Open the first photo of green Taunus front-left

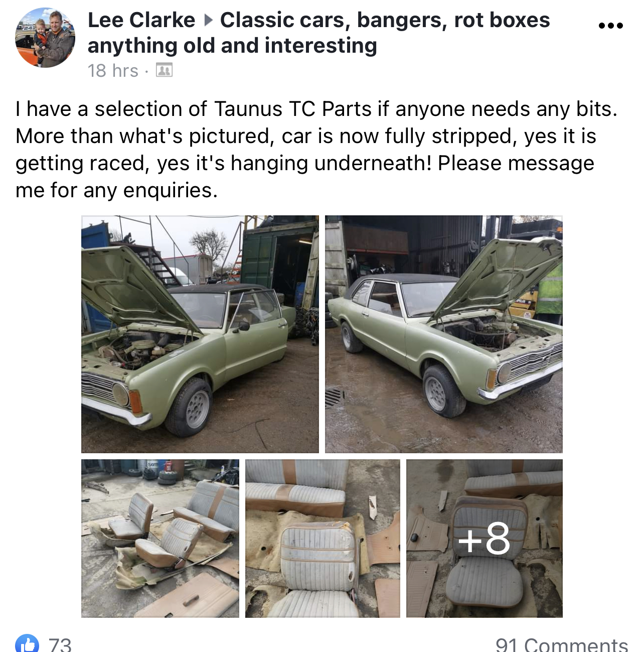(x=200, y=334)
